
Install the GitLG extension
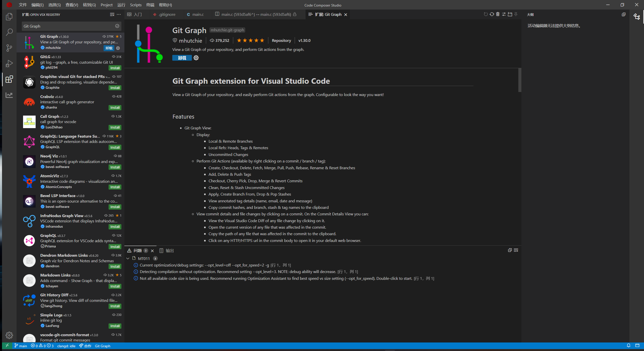click(115, 68)
